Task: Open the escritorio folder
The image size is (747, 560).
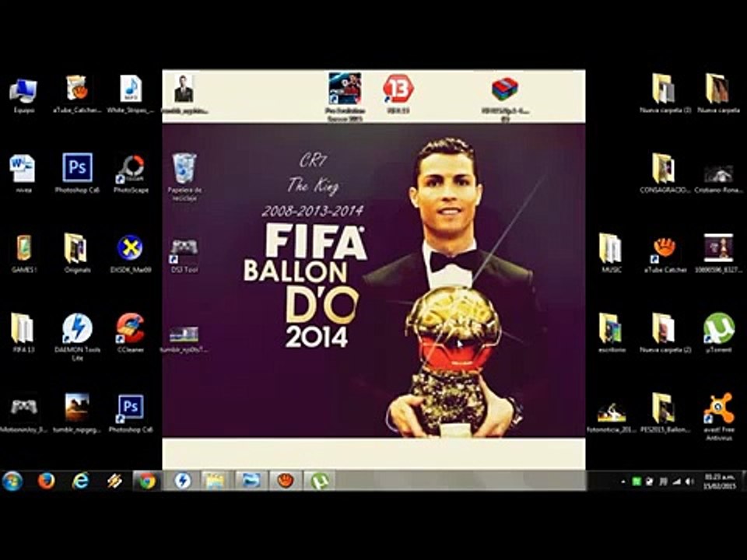Action: click(x=611, y=328)
